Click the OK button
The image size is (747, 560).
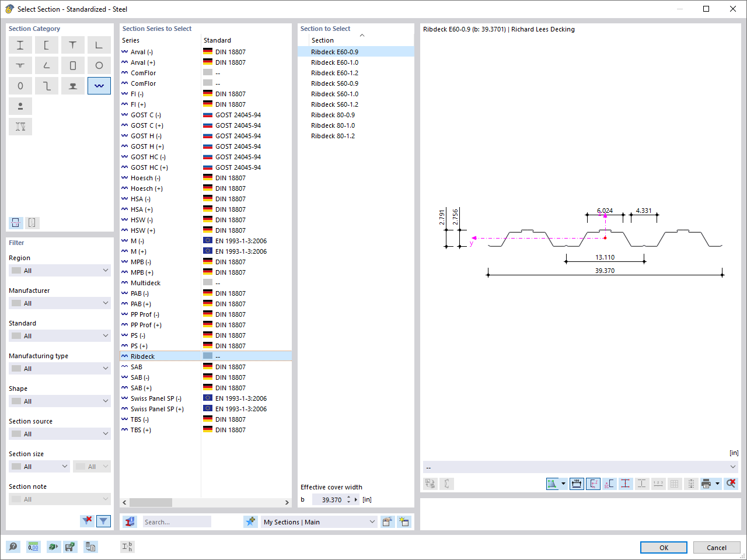tap(664, 548)
